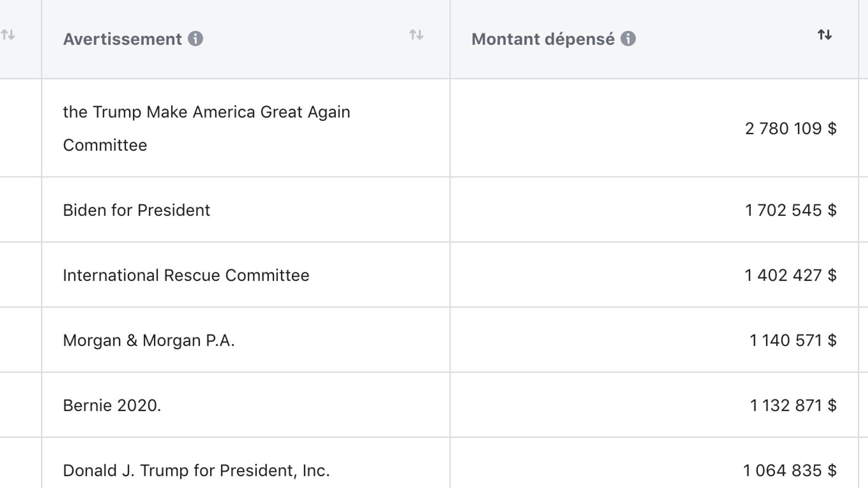868x488 pixels.
Task: Click the Montant dépensé column header label
Action: point(543,39)
